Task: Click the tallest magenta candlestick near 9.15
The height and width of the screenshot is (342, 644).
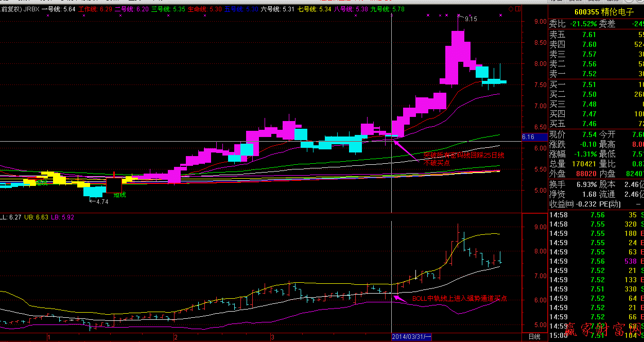Action: [458, 57]
